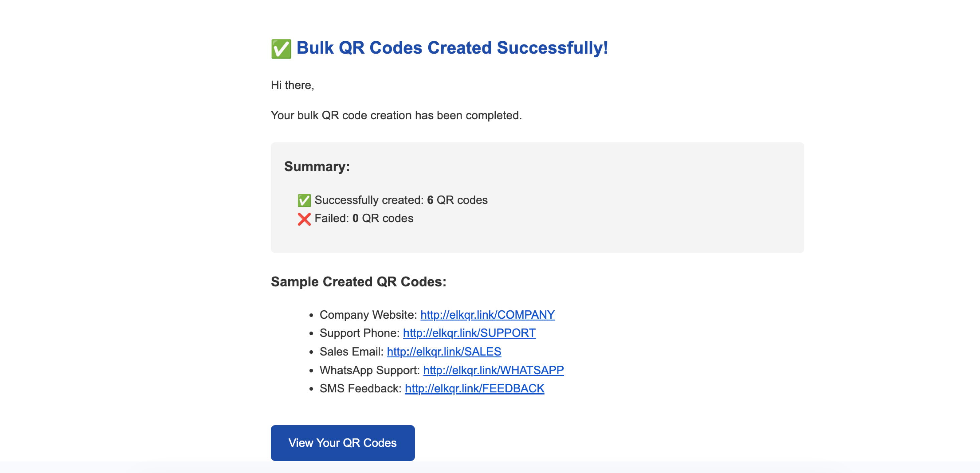Click the Sample Created QR Codes heading
Image resolution: width=980 pixels, height=473 pixels.
[x=358, y=282]
